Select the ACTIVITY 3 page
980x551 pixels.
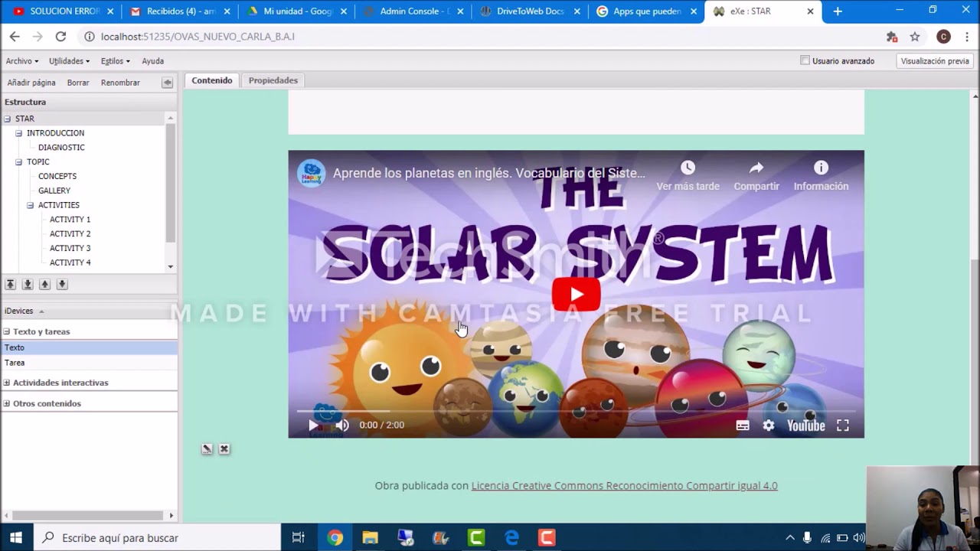coord(70,249)
